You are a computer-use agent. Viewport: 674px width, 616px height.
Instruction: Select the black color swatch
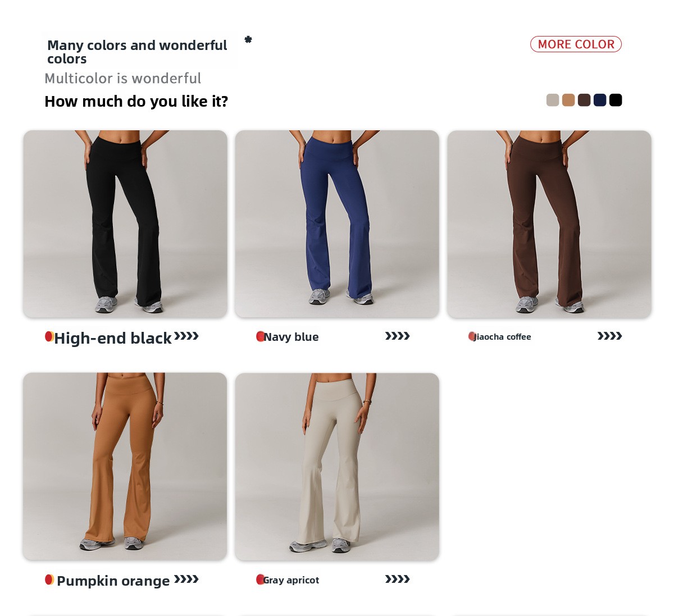coord(616,100)
